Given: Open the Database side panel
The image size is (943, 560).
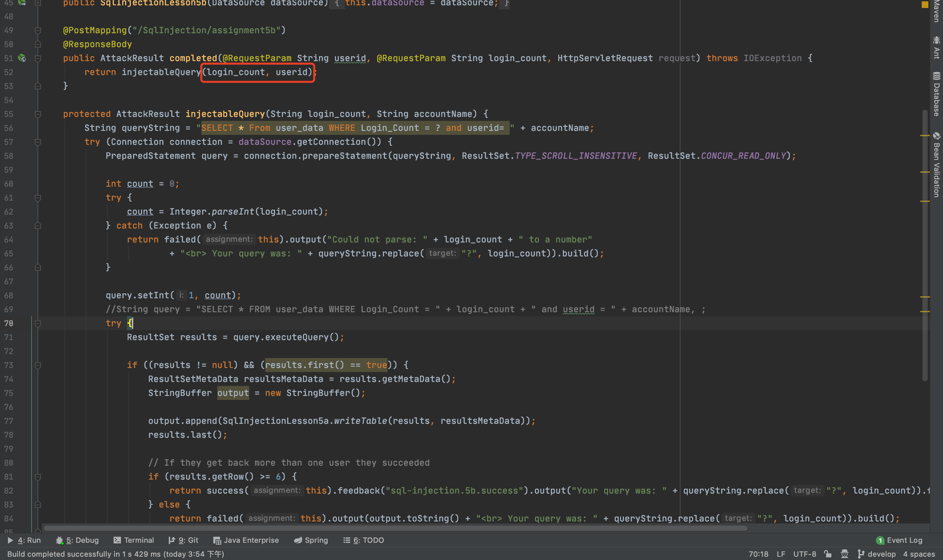Looking at the screenshot, I should coord(936,94).
